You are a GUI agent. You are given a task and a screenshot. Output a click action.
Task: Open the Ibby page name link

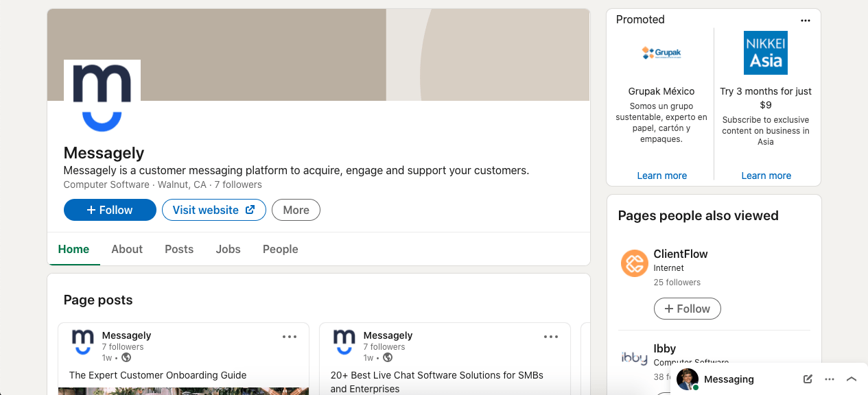pyautogui.click(x=664, y=348)
